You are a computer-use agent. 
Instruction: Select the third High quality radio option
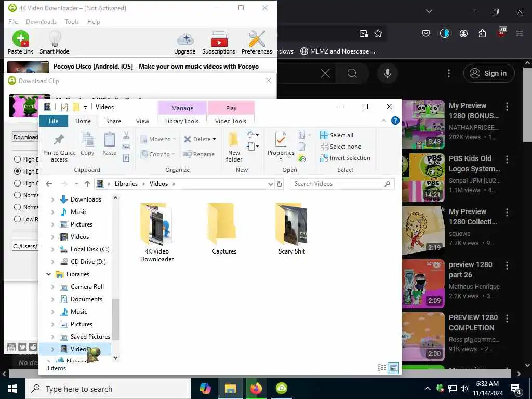tap(17, 183)
